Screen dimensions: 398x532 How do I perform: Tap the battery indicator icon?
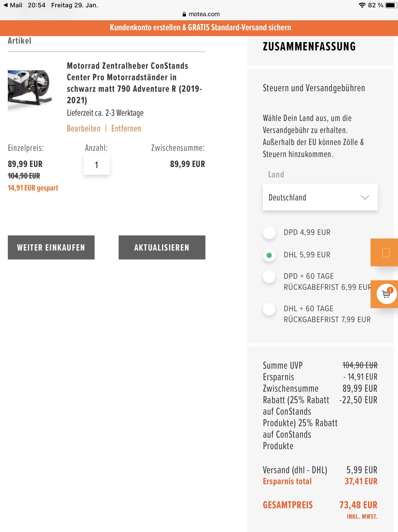391,5
